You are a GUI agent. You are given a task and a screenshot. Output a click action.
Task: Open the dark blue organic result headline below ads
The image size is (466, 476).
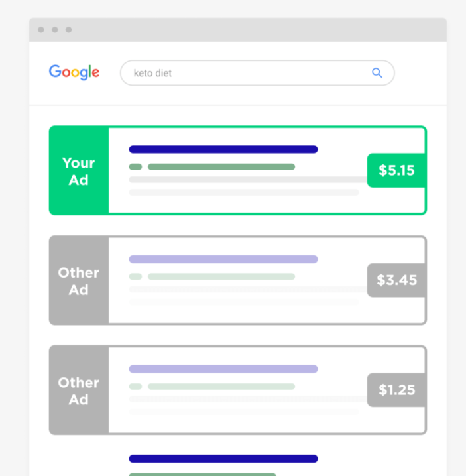pyautogui.click(x=223, y=459)
